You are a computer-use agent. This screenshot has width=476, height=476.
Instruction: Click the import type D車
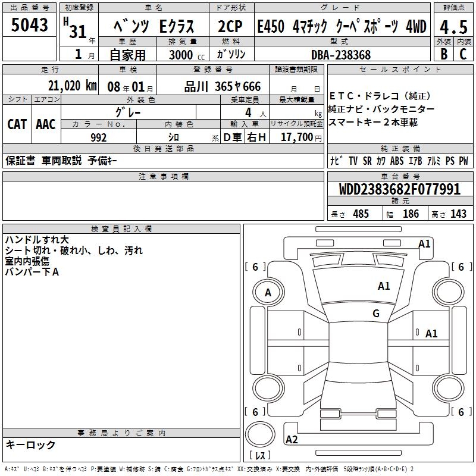(x=233, y=137)
